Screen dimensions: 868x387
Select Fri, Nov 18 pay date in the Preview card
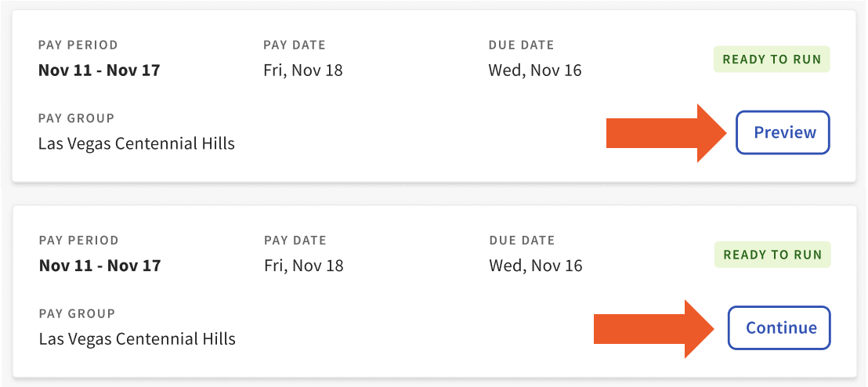(303, 71)
